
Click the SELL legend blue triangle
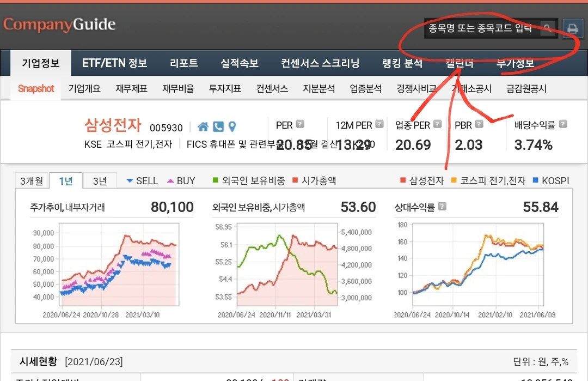[130, 180]
